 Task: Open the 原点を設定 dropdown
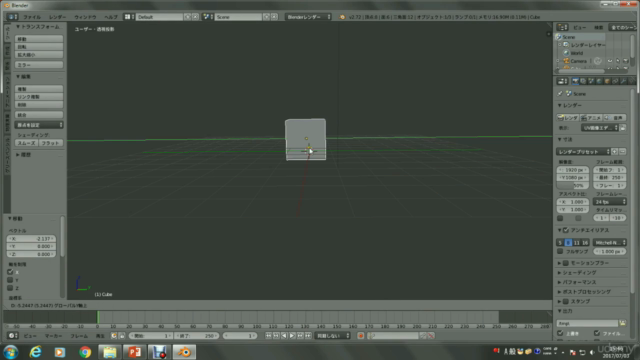click(x=39, y=125)
